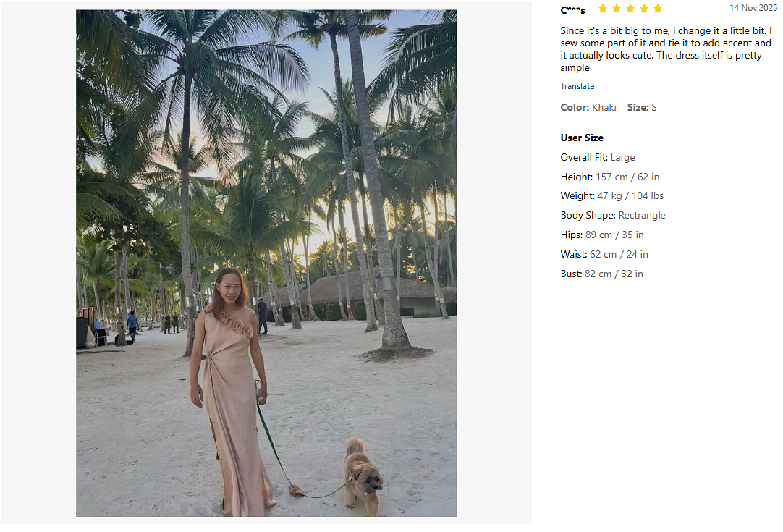Image resolution: width=783 pixels, height=532 pixels.
Task: Click the review date 14 Nov, 2025
Action: click(753, 8)
